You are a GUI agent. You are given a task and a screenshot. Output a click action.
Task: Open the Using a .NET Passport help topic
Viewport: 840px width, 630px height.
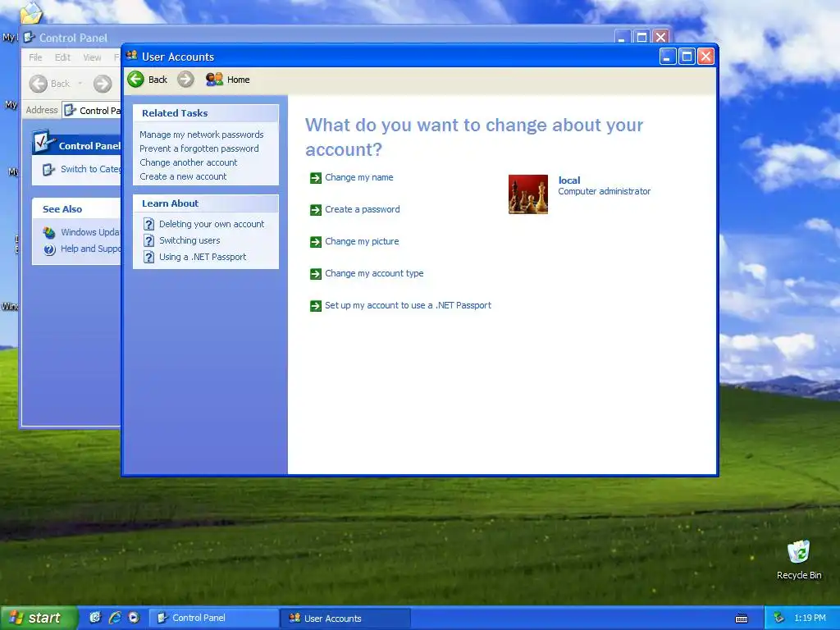[203, 257]
